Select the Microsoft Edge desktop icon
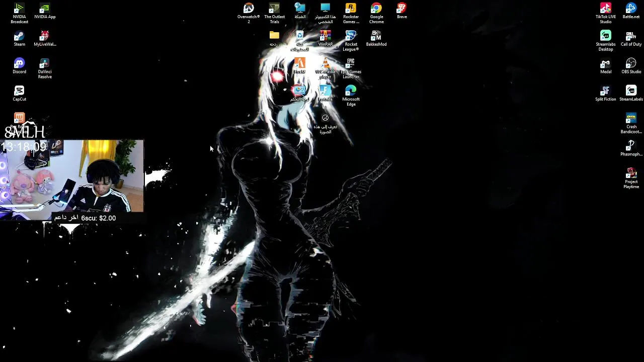The image size is (644, 362). click(x=351, y=96)
